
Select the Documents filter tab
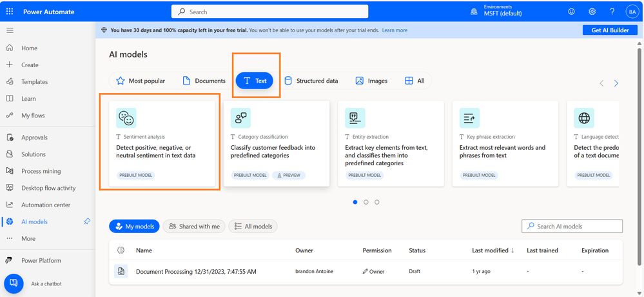(x=204, y=81)
